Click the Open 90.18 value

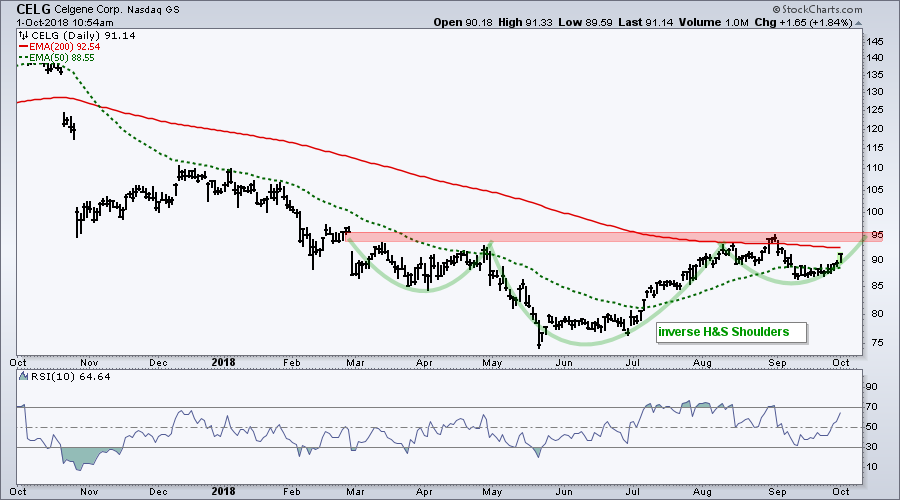[464, 22]
